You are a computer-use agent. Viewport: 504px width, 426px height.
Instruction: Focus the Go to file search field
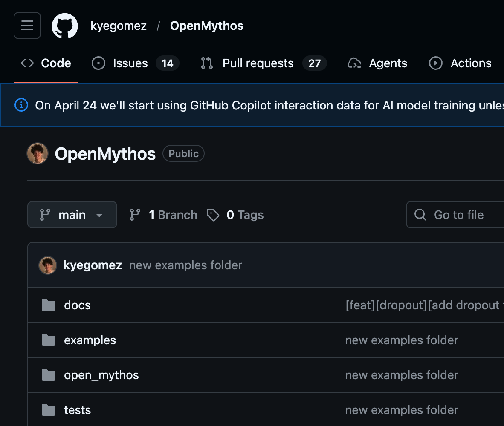click(x=455, y=215)
